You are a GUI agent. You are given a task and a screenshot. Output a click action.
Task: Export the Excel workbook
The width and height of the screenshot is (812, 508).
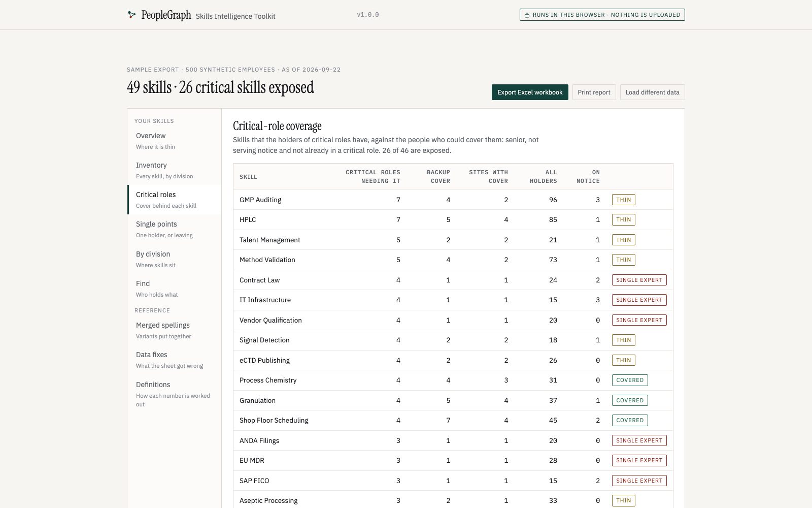(x=530, y=92)
